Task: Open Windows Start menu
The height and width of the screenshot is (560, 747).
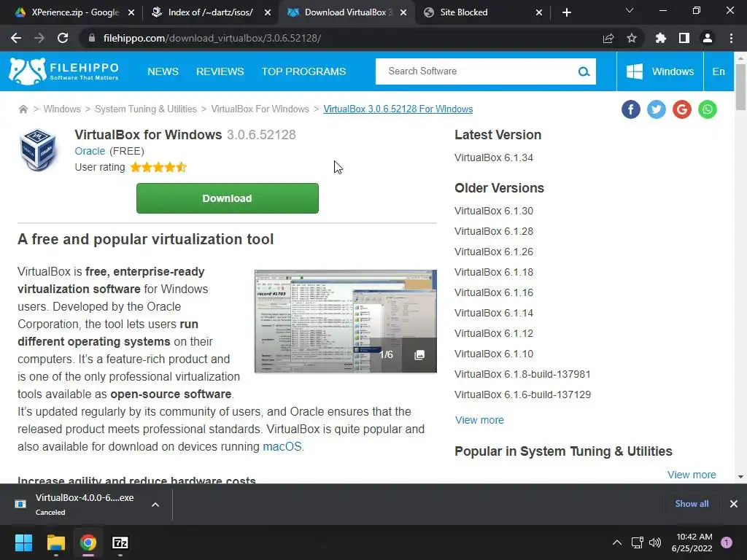Action: coord(23,542)
